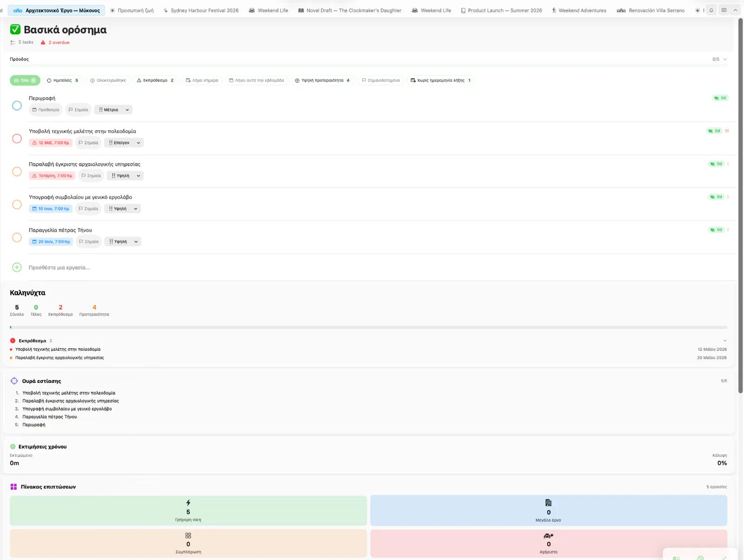Open Μέτρια priority dropdown on Περιγραφή
Image resolution: width=744 pixels, height=560 pixels.
[113, 110]
